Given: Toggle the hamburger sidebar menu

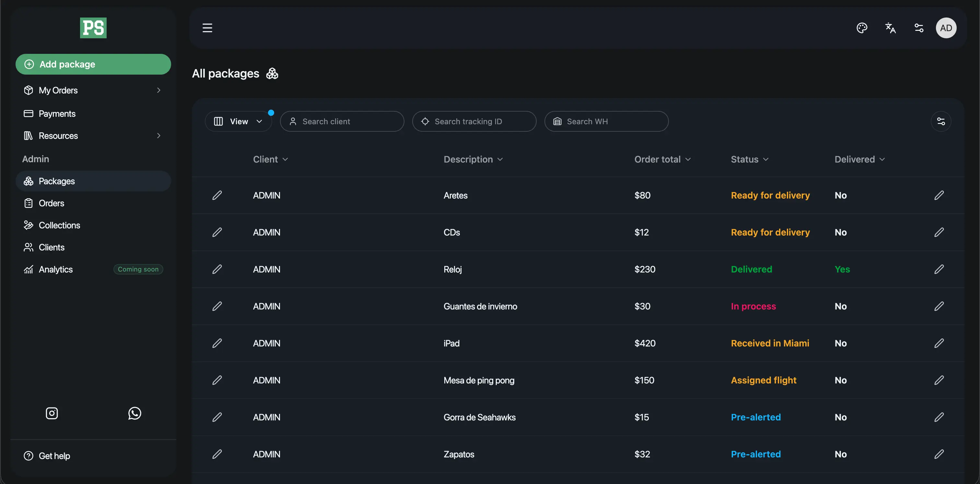Looking at the screenshot, I should pos(207,28).
